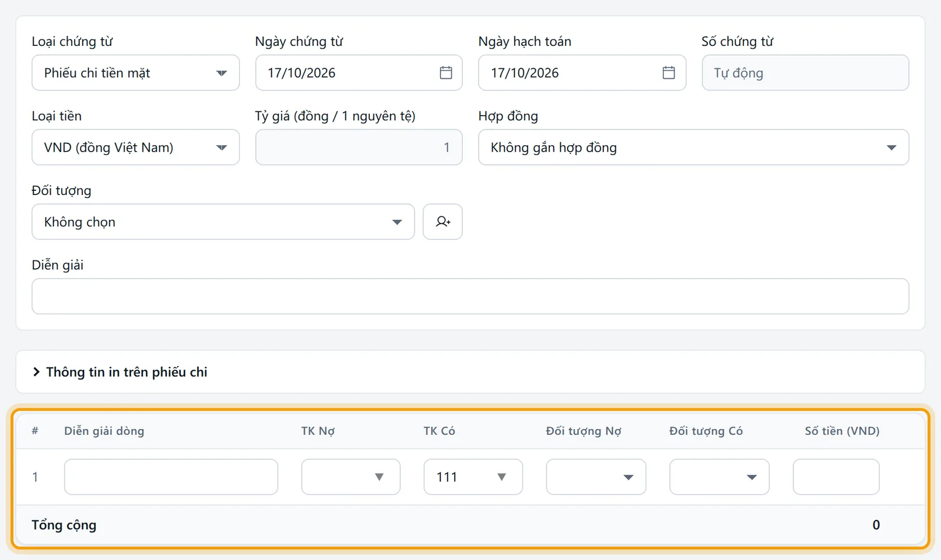941x560 pixels.
Task: Click the TK Có column header
Action: pos(439,431)
